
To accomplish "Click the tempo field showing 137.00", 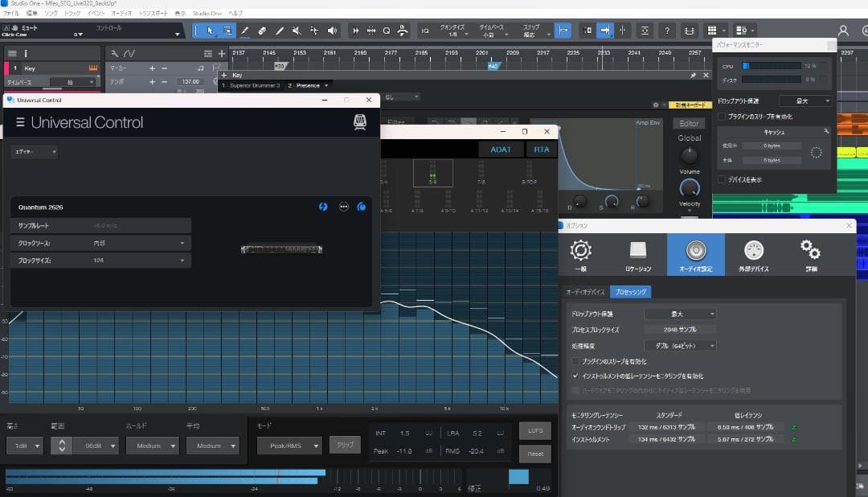I will coord(192,81).
